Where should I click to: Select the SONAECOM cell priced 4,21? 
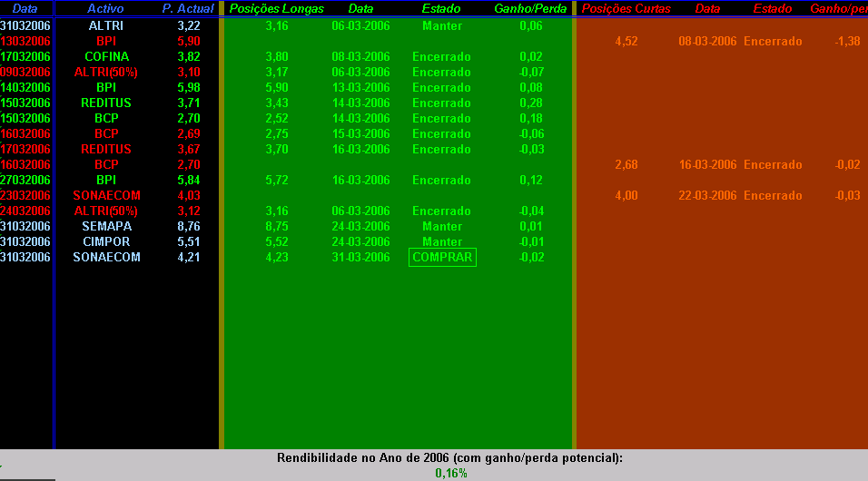106,258
